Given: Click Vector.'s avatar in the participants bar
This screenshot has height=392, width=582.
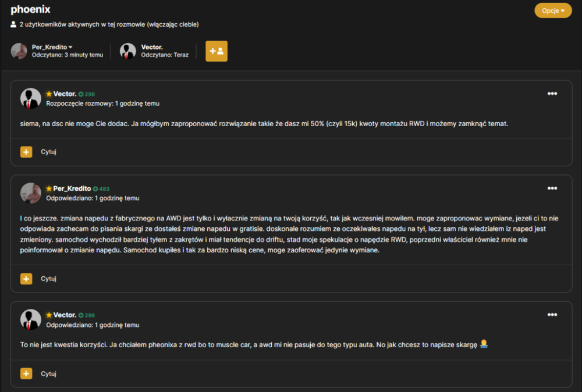Looking at the screenshot, I should [x=128, y=51].
